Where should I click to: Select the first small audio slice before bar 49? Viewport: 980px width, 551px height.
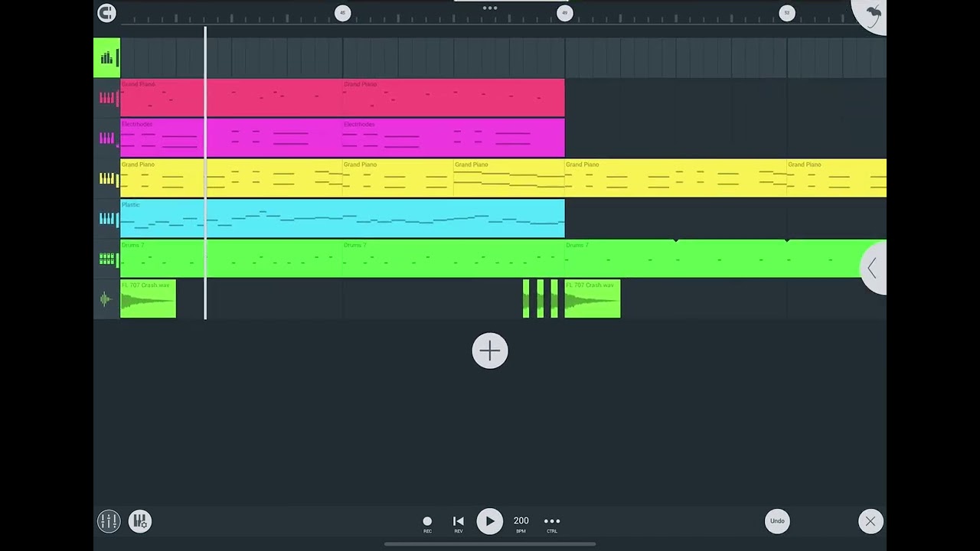[526, 299]
